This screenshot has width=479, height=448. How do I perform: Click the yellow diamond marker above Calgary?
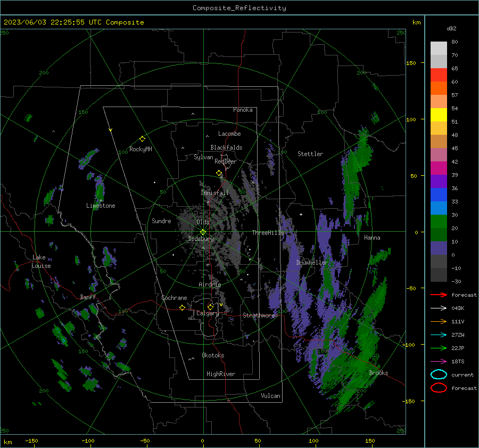point(210,307)
